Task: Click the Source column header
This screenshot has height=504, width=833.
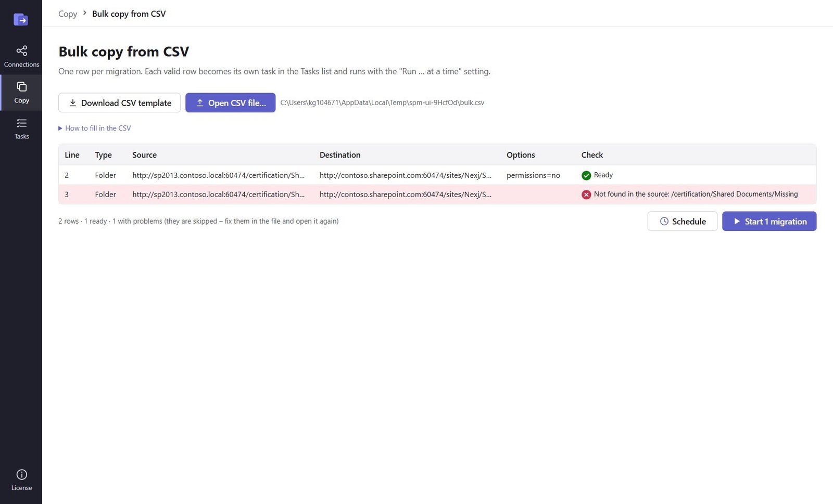Action: [x=144, y=155]
